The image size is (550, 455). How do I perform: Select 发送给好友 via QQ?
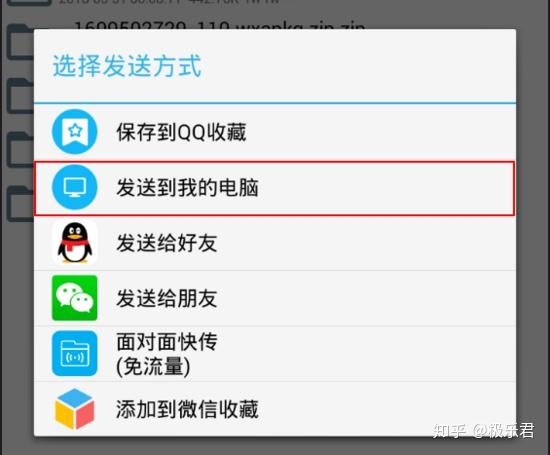pos(275,243)
